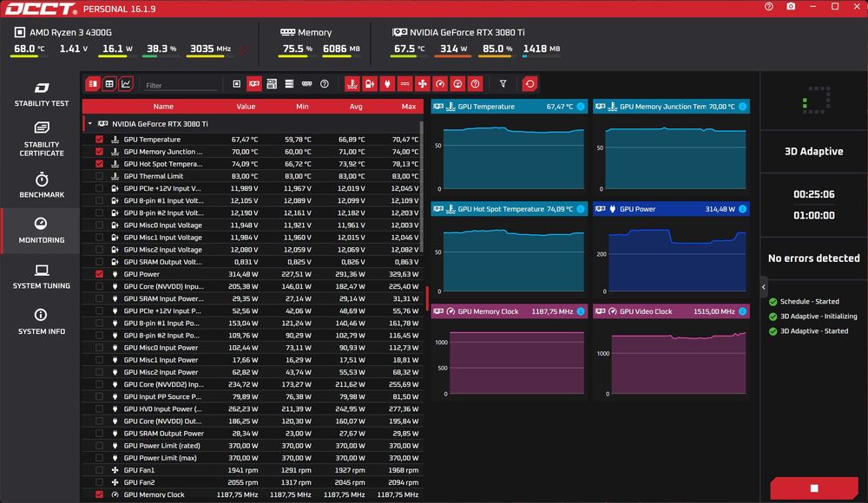Image resolution: width=868 pixels, height=503 pixels.
Task: Toggle the power plug sensor filter
Action: click(387, 84)
